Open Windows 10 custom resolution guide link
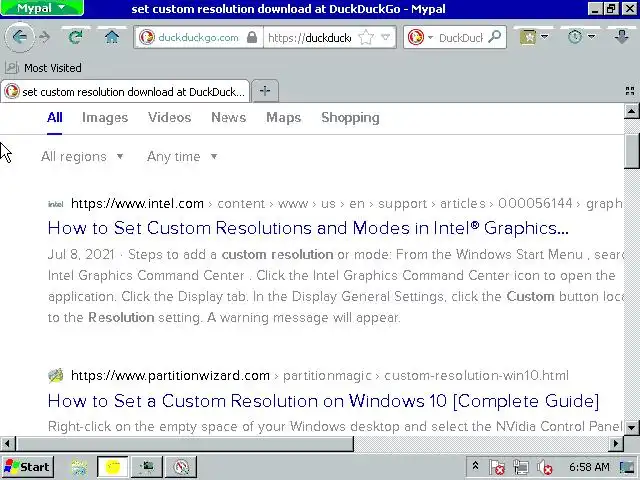640x480 pixels. (323, 401)
